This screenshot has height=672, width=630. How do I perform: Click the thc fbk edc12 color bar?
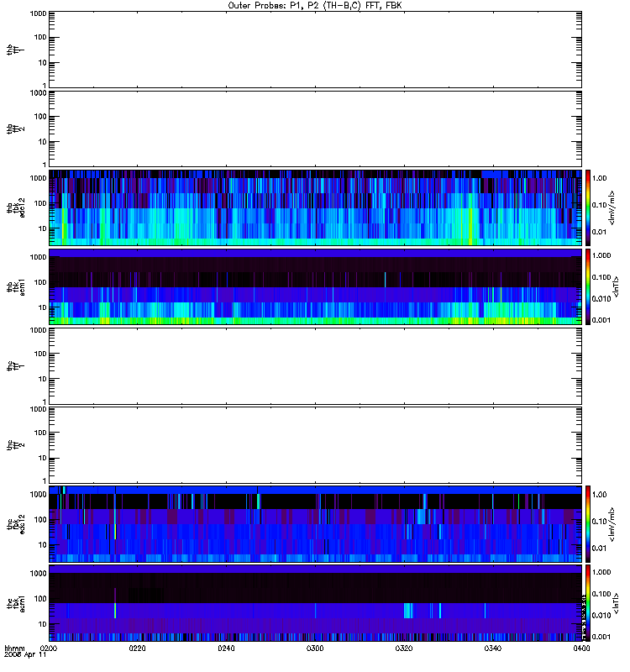coord(588,524)
